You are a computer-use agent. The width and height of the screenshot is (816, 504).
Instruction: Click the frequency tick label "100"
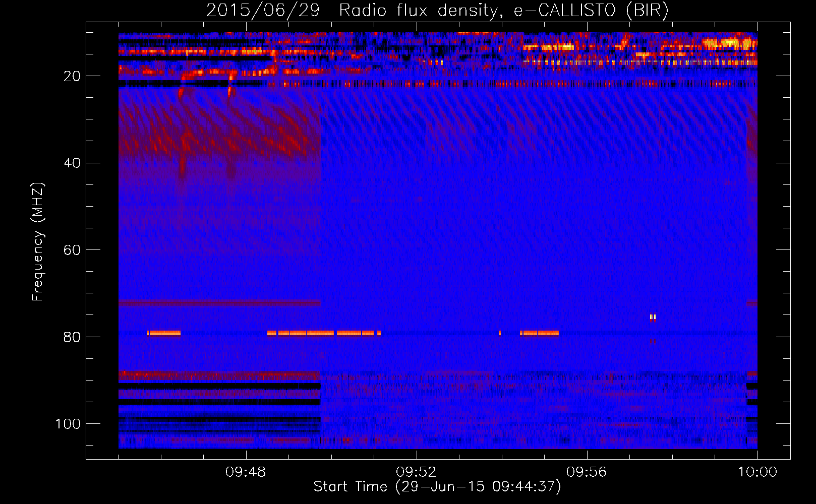pos(68,424)
